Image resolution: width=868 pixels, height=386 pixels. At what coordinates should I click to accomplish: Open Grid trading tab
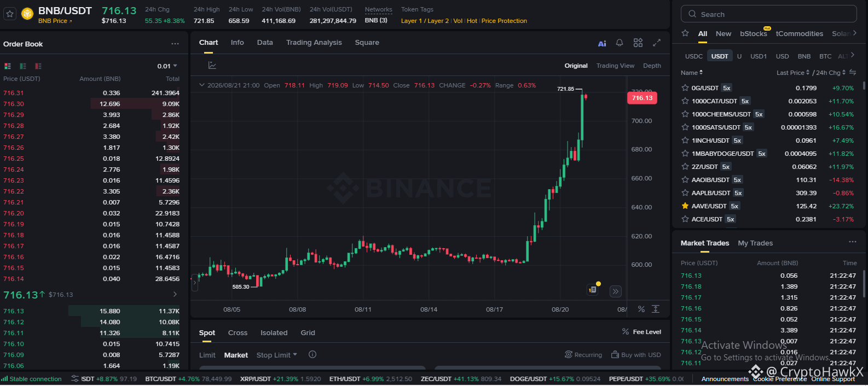click(308, 333)
